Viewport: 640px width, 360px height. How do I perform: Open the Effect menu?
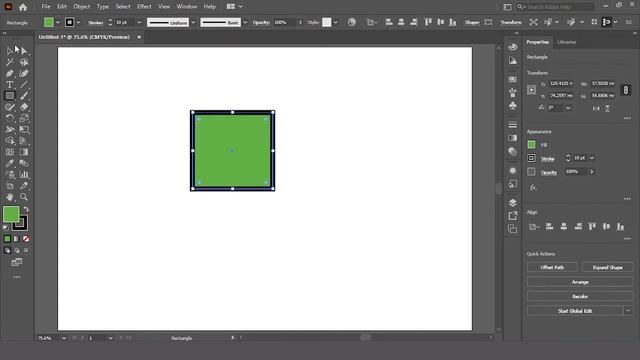[144, 7]
